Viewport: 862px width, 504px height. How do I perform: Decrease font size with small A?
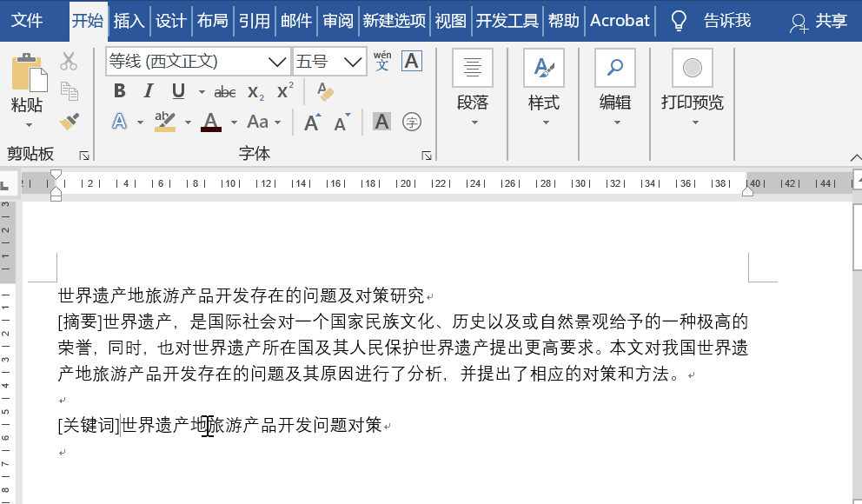click(342, 122)
